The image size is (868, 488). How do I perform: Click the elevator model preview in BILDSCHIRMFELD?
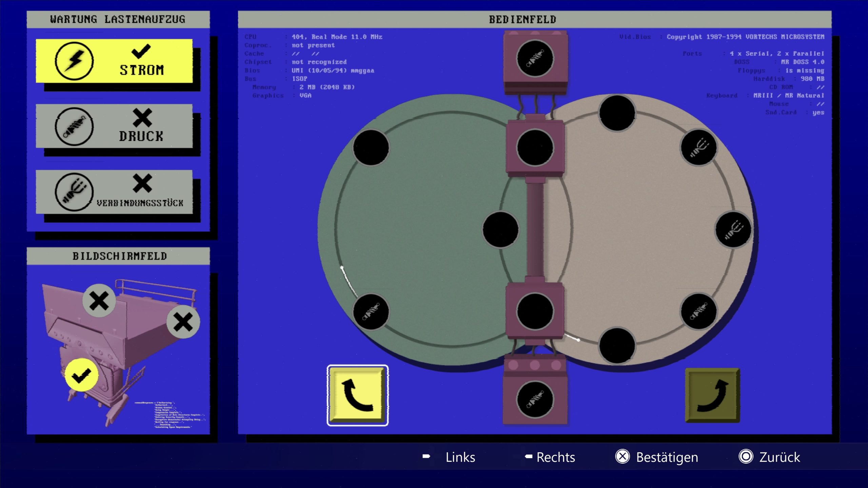[x=119, y=352]
